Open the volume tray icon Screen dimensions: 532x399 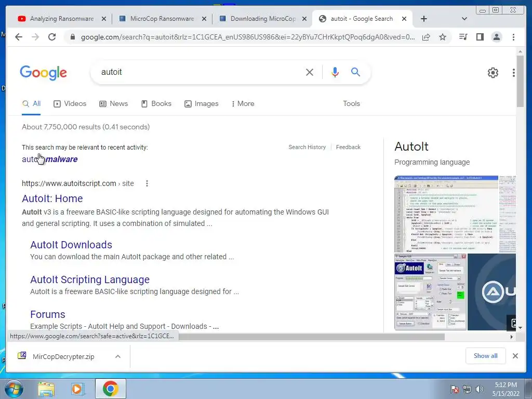[479, 389]
